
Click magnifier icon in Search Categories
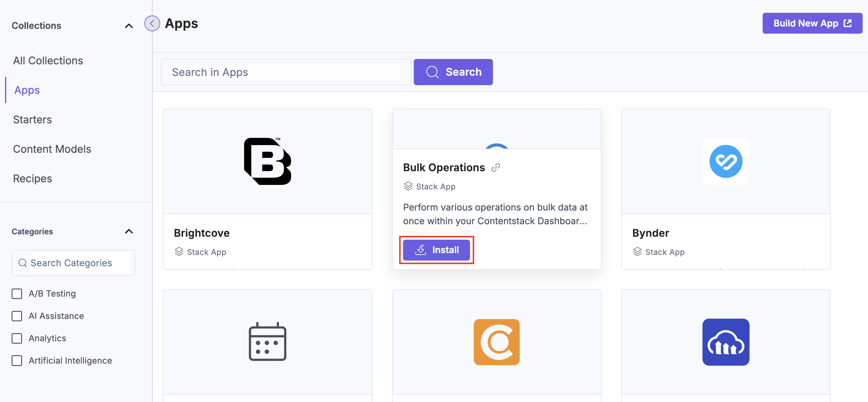[x=23, y=263]
